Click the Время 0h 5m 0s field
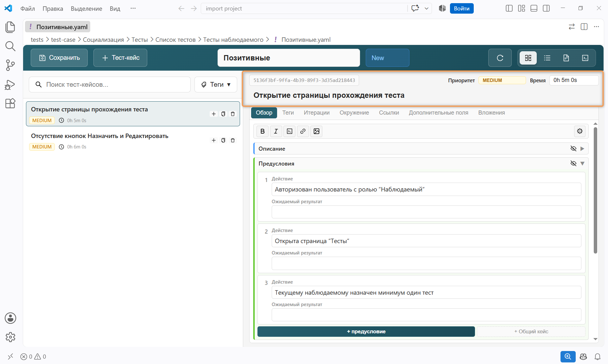 coord(573,80)
